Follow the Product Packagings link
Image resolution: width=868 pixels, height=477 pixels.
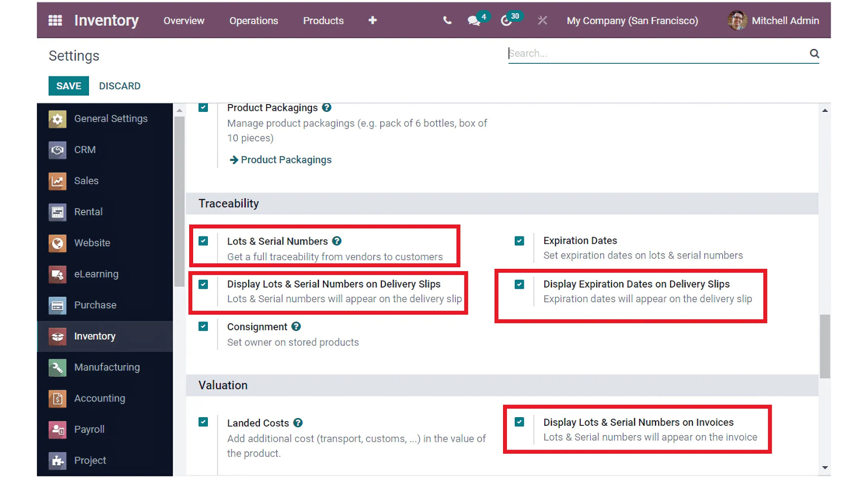click(x=286, y=160)
